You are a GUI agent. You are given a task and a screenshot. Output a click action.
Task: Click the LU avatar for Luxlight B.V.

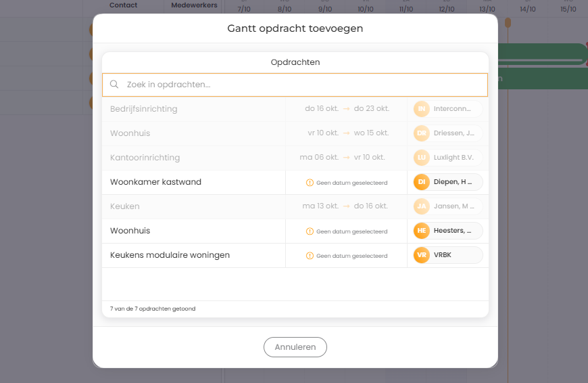click(422, 158)
